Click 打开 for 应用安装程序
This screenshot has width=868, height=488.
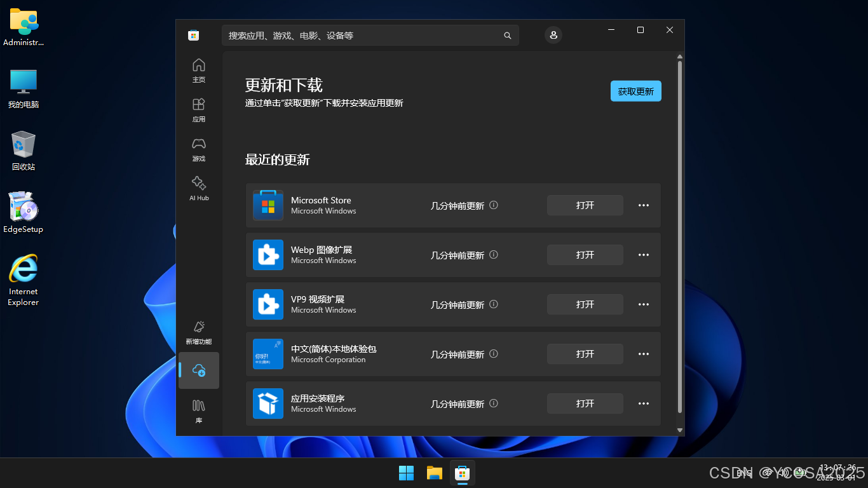(x=585, y=403)
